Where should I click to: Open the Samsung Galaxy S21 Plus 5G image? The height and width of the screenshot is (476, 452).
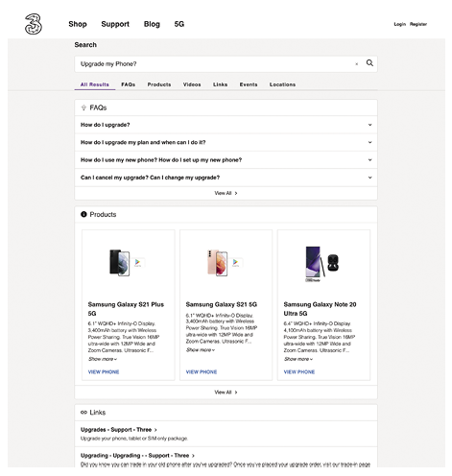[x=128, y=263]
